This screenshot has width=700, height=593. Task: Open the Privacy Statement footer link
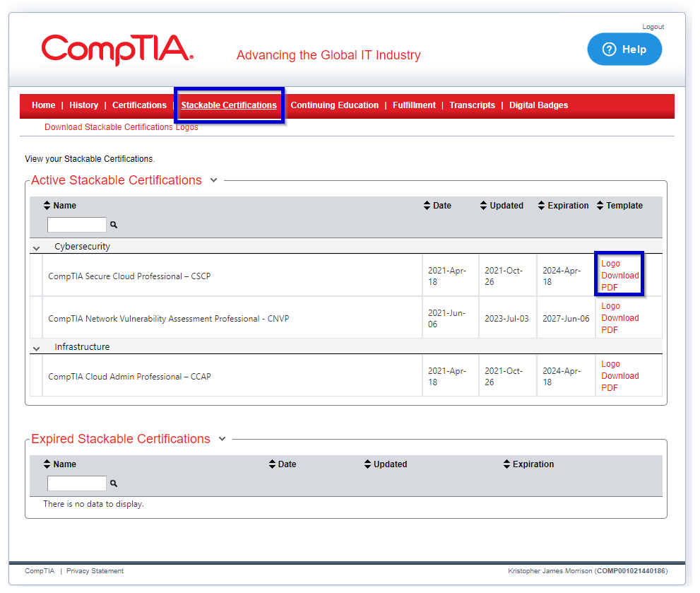coord(95,571)
